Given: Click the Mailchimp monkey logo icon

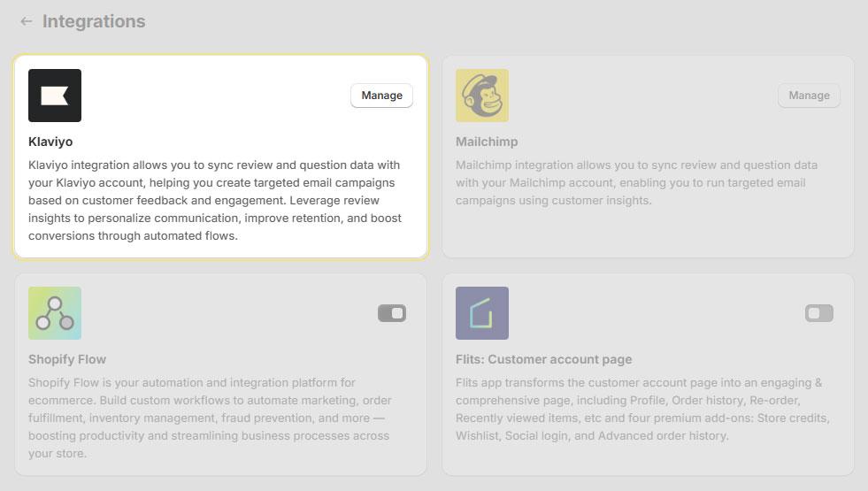Looking at the screenshot, I should click(x=482, y=96).
